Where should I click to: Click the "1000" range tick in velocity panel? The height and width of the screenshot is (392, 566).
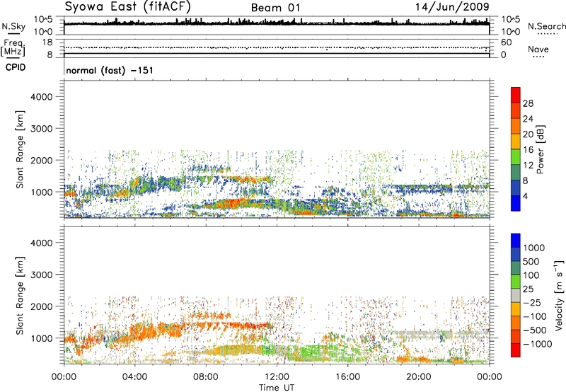(x=41, y=338)
